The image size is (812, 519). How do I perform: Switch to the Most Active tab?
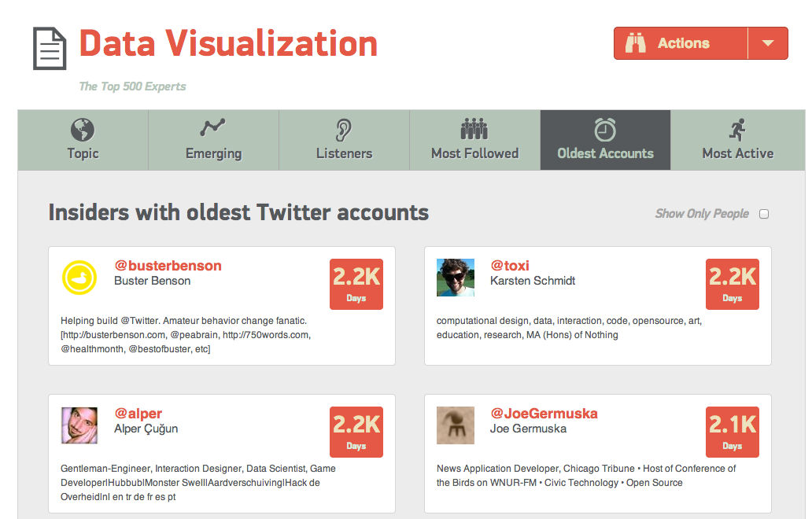pos(737,153)
